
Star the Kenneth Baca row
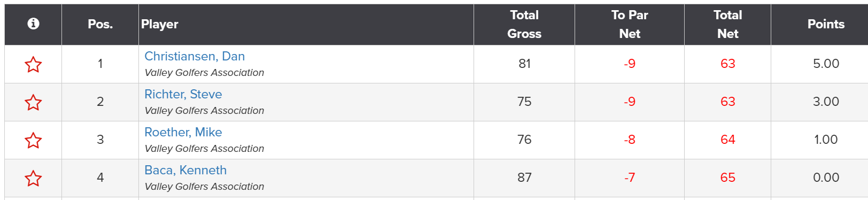[x=33, y=178]
